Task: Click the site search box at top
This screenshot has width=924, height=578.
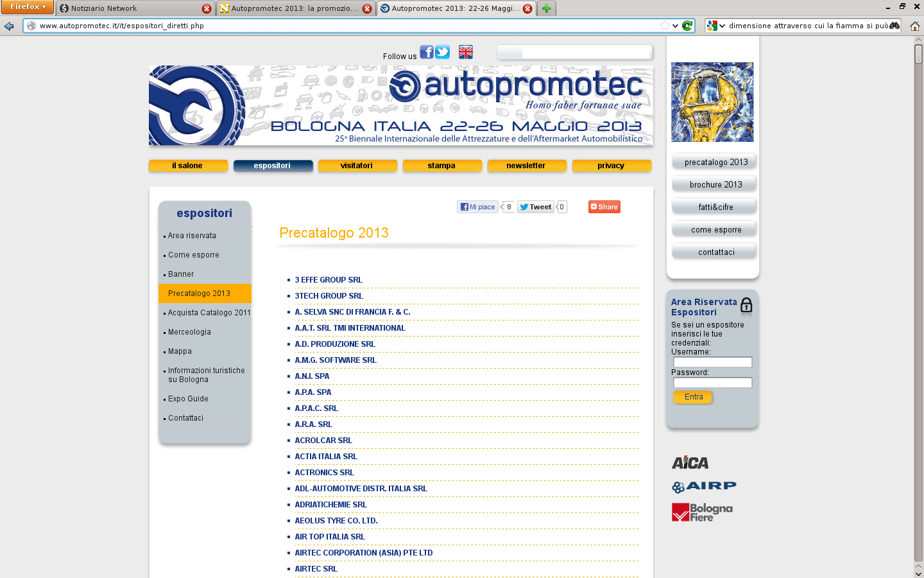Action: 575,53
